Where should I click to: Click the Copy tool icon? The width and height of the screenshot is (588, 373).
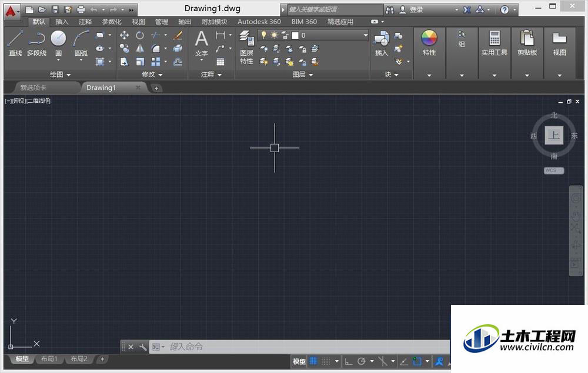tap(124, 48)
